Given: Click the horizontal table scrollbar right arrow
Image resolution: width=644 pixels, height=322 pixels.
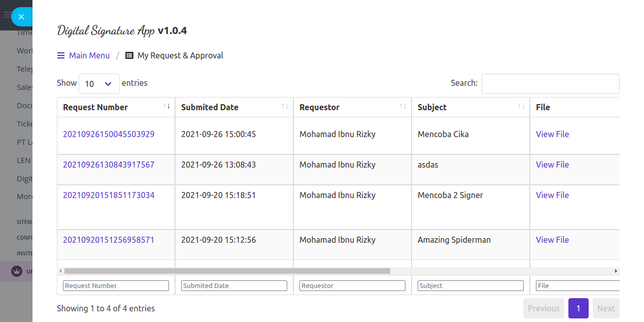Looking at the screenshot, I should (x=616, y=271).
